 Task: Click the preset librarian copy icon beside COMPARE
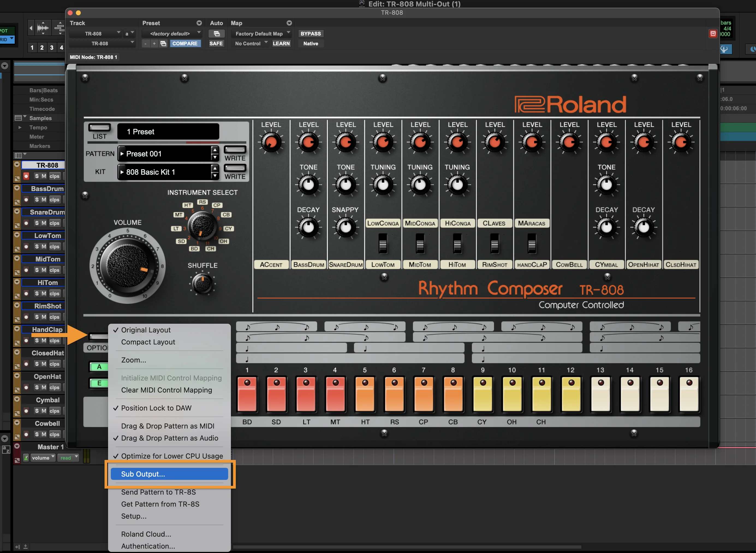[x=163, y=43]
